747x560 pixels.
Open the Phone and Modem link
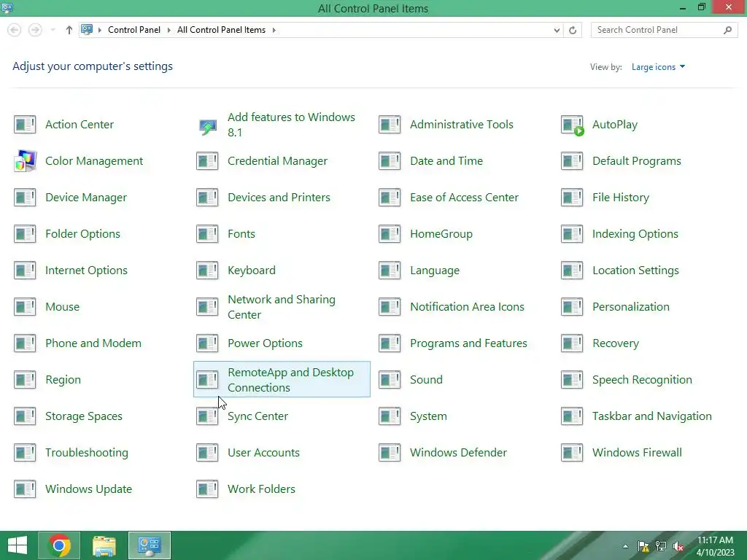93,343
